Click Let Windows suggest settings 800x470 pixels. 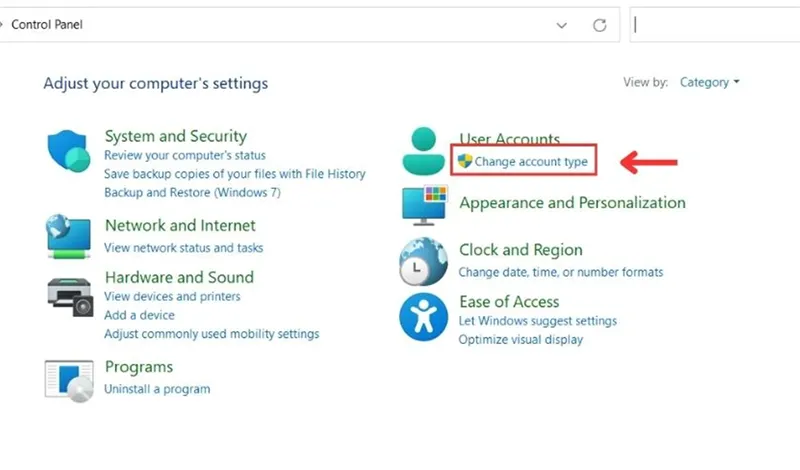pos(538,321)
